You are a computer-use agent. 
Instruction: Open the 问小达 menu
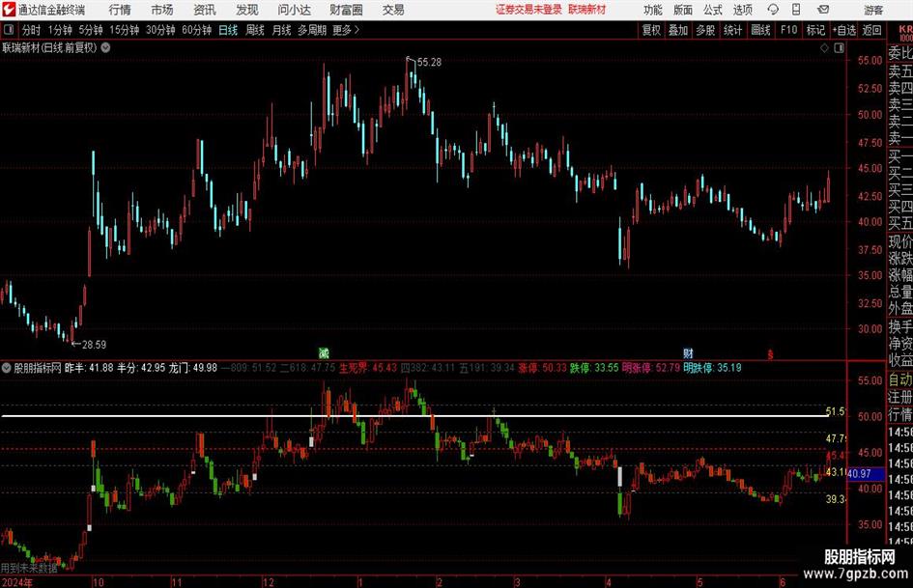tap(294, 10)
